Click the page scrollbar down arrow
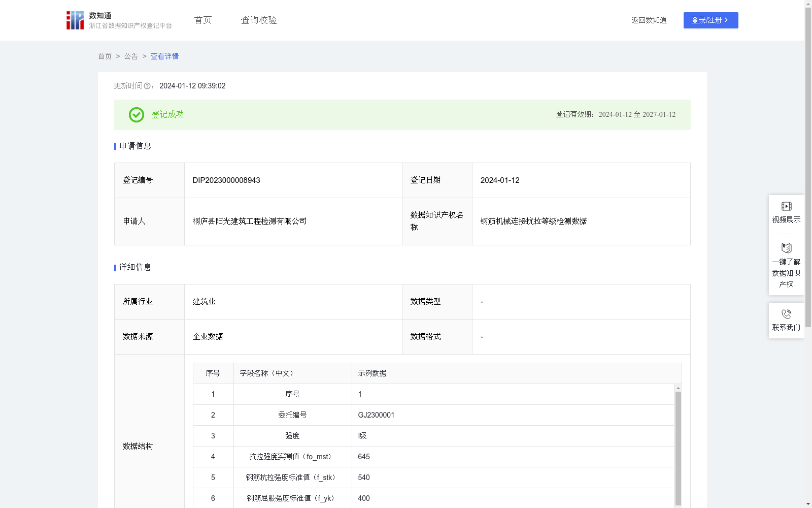The height and width of the screenshot is (508, 812). point(808,504)
